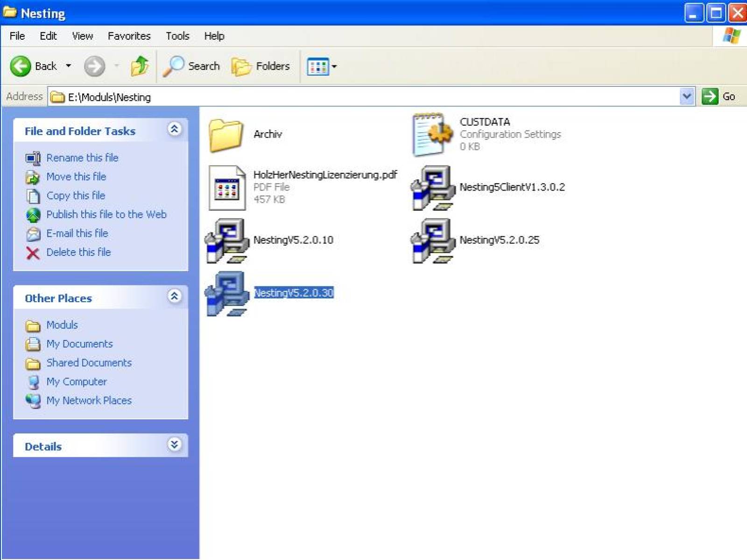Click Publish this file to the Web
This screenshot has height=560, width=747.
pos(106,214)
